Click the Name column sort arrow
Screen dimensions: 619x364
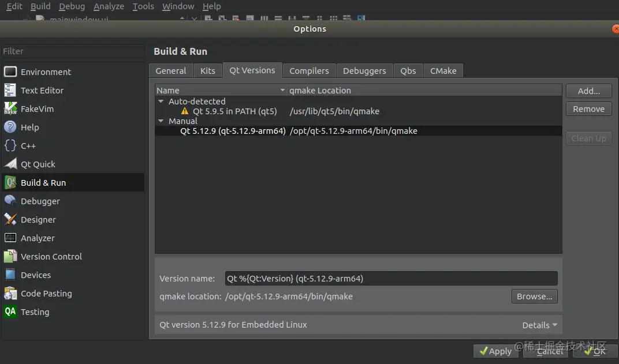(x=282, y=91)
